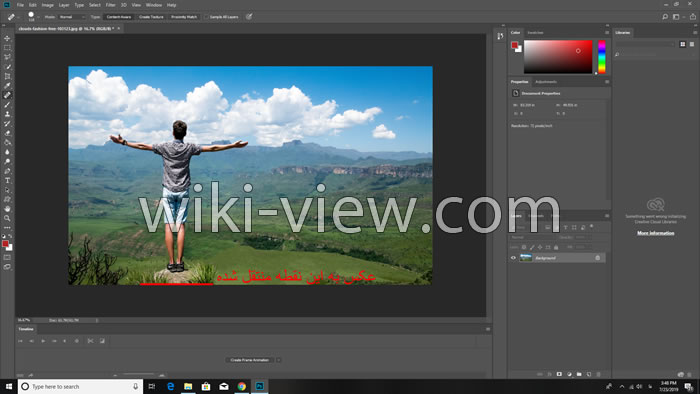This screenshot has width=700, height=394.
Task: Open Google Chrome from the taskbar
Action: [242, 386]
